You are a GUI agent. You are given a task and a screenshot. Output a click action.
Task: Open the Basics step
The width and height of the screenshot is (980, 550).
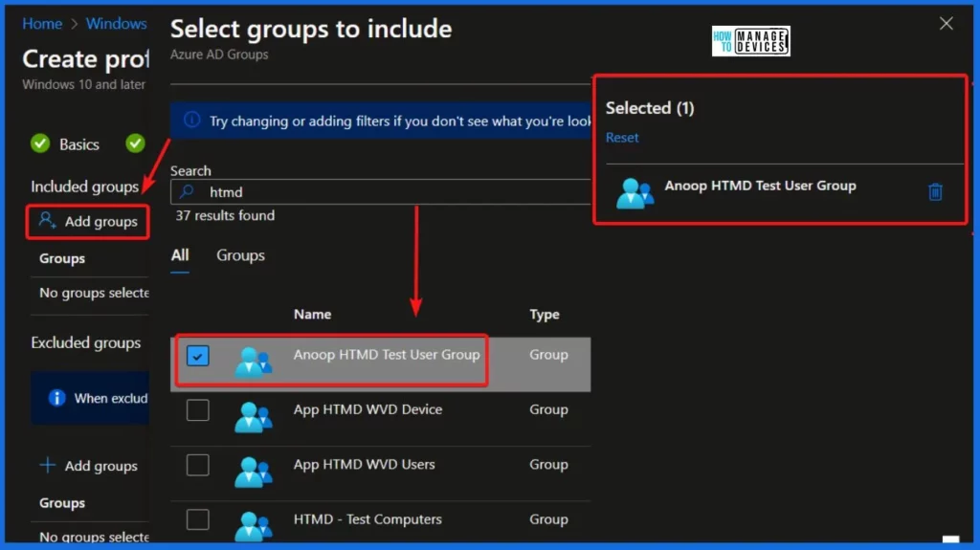[x=78, y=144]
